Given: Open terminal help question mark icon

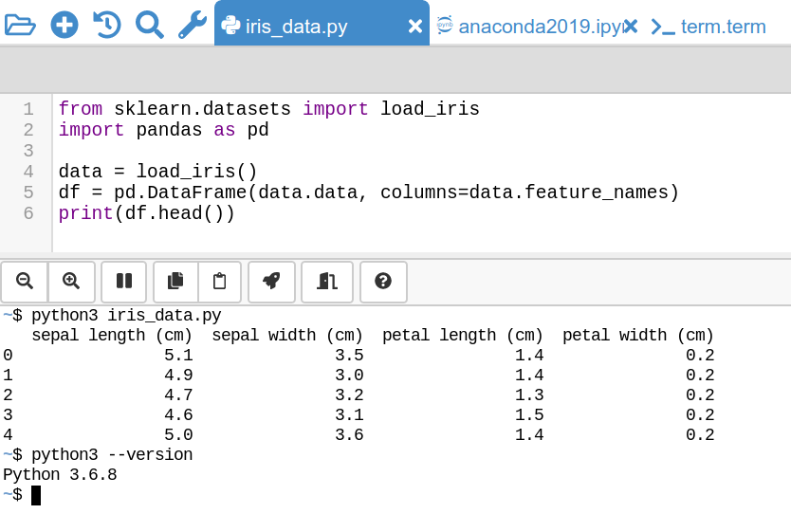Looking at the screenshot, I should (383, 281).
